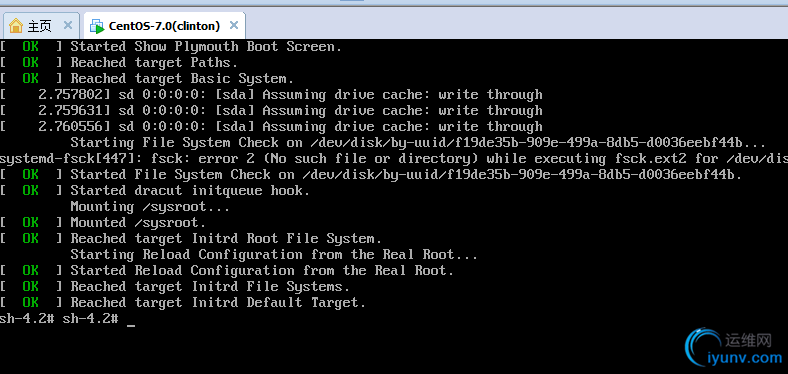Click the 2.757802 sda drive cache line
Image resolution: width=788 pixels, height=374 pixels.
(x=271, y=95)
